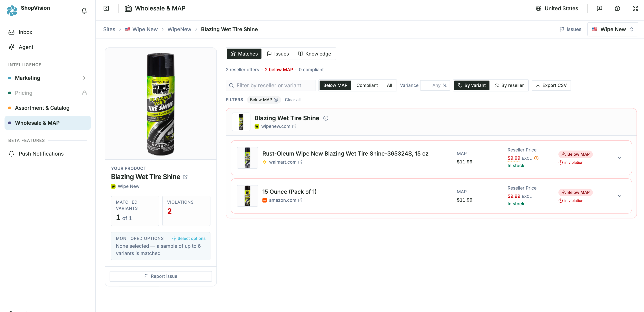Open Issues link in breadcrumb bar

click(x=570, y=29)
